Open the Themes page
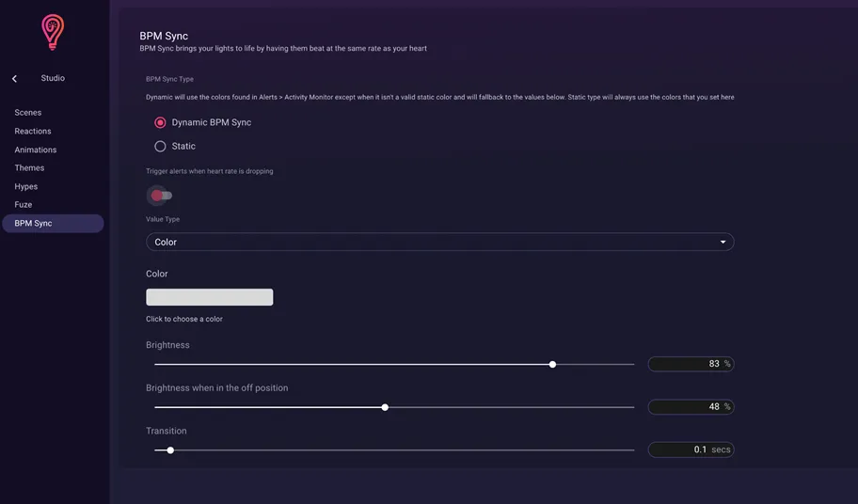858x504 pixels. (x=29, y=167)
